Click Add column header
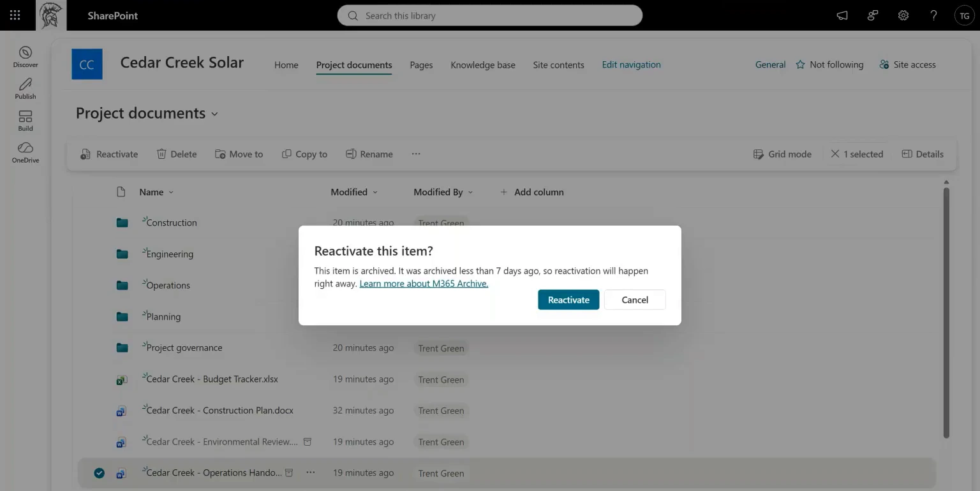980x491 pixels. (531, 192)
